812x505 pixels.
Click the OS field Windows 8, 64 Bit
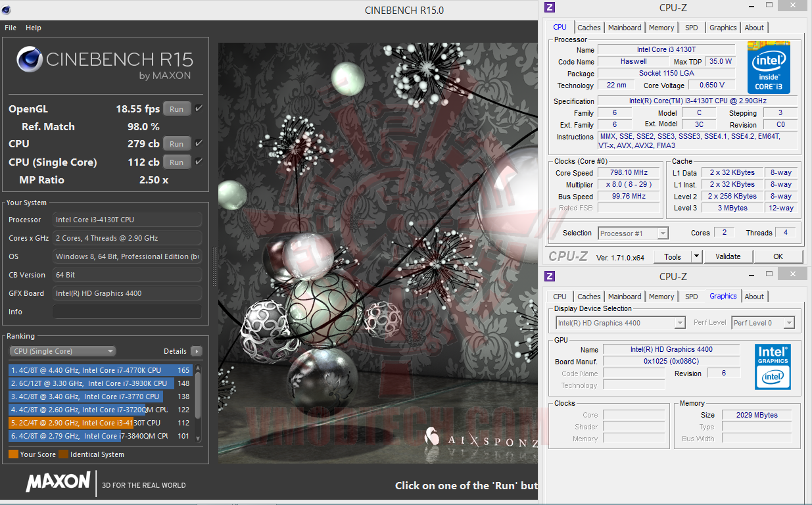click(x=127, y=256)
